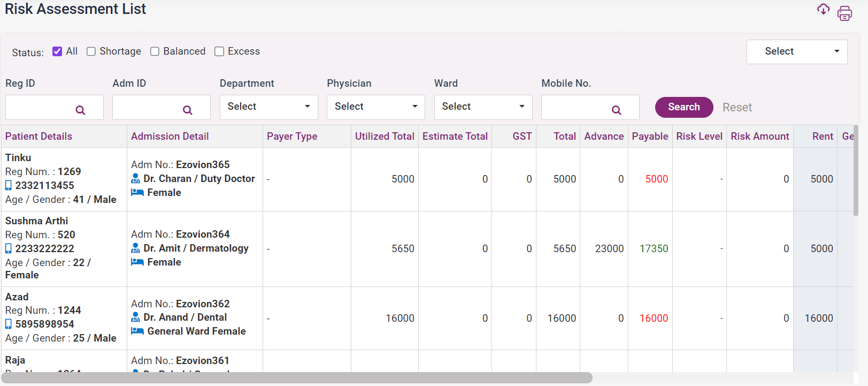Viewport: 868px width, 386px height.
Task: Click the cloud download export icon
Action: [823, 9]
